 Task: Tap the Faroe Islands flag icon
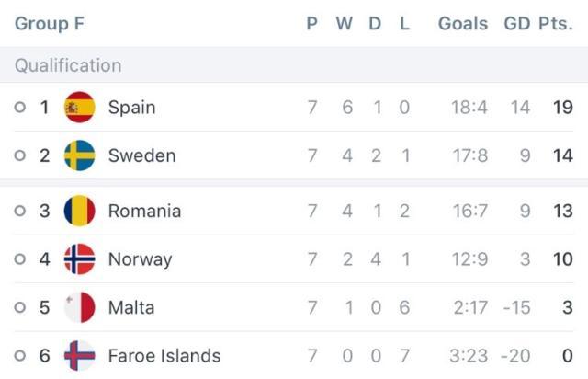[x=80, y=356]
